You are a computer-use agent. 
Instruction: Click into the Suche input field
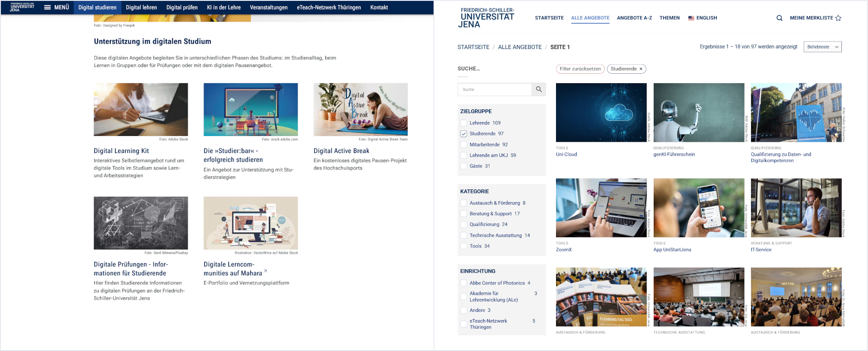[x=494, y=90]
